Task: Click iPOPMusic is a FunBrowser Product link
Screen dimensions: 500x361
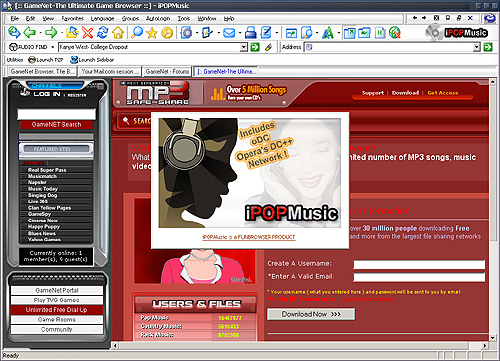Action: click(249, 237)
